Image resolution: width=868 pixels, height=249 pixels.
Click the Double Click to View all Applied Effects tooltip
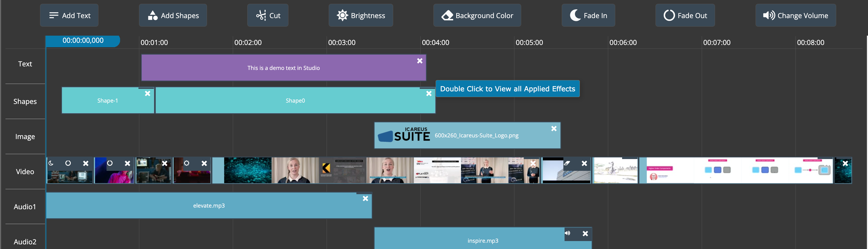(x=507, y=89)
